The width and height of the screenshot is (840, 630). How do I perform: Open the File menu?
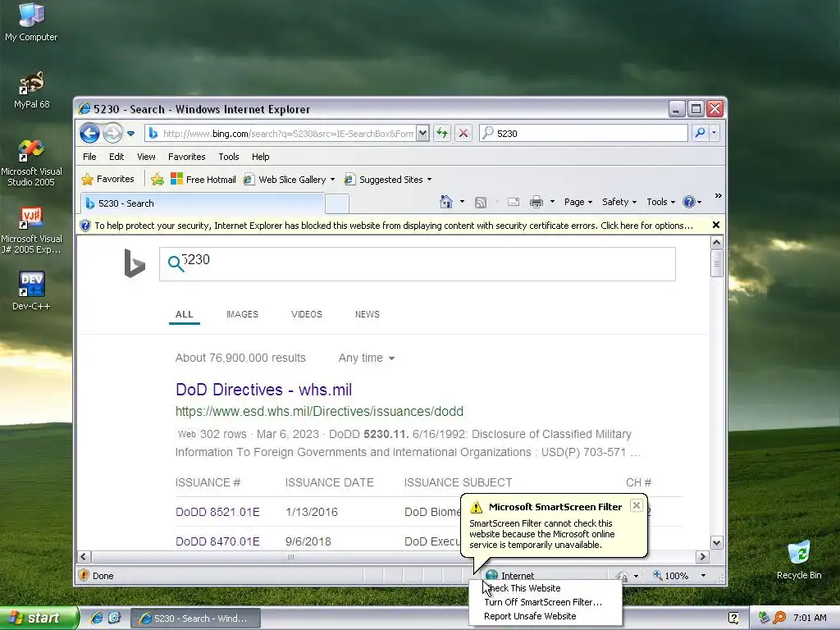(x=89, y=157)
